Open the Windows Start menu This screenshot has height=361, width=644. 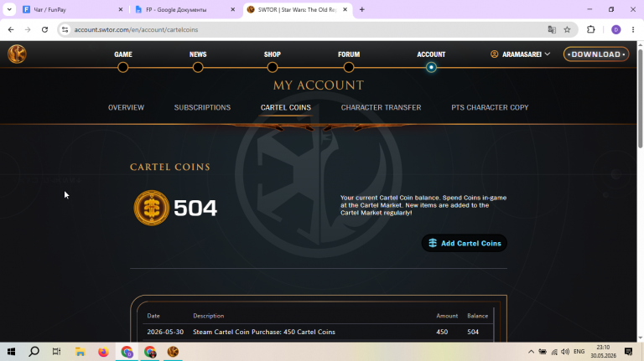(11, 352)
